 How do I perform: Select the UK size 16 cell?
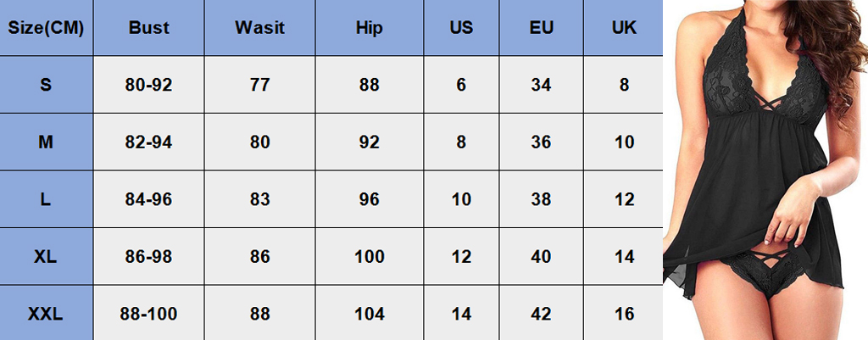[x=624, y=315]
